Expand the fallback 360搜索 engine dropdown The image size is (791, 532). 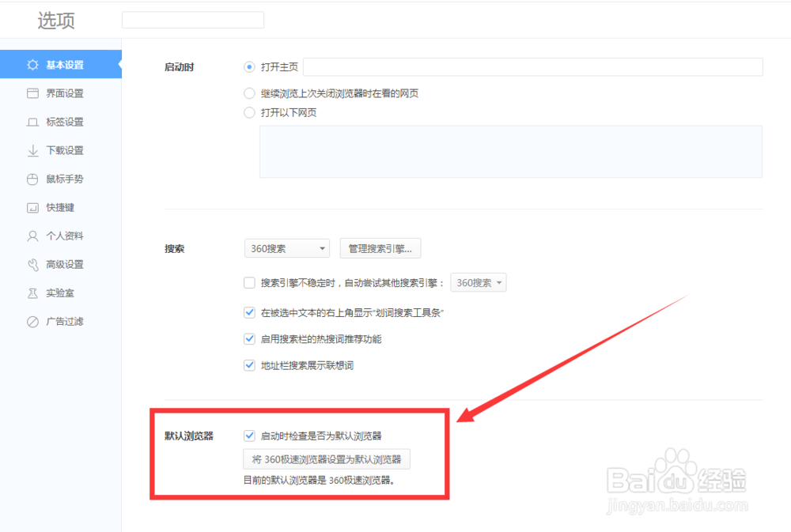click(x=479, y=283)
